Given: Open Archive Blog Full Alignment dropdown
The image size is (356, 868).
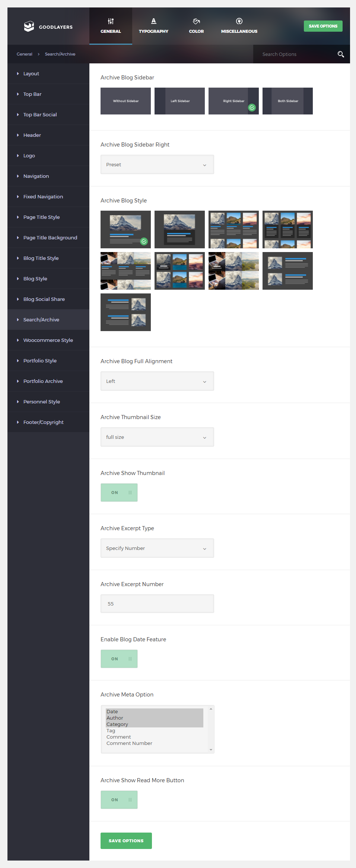Looking at the screenshot, I should pos(157,381).
